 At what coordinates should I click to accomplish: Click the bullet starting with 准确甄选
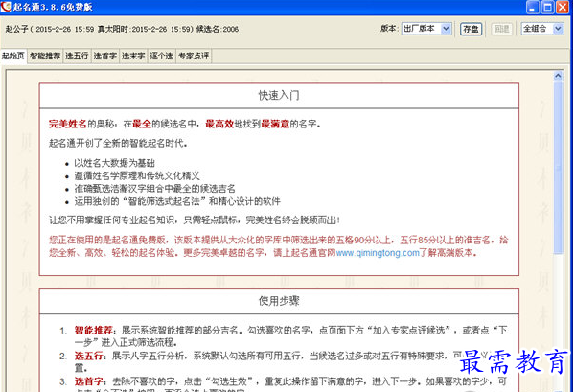click(154, 189)
